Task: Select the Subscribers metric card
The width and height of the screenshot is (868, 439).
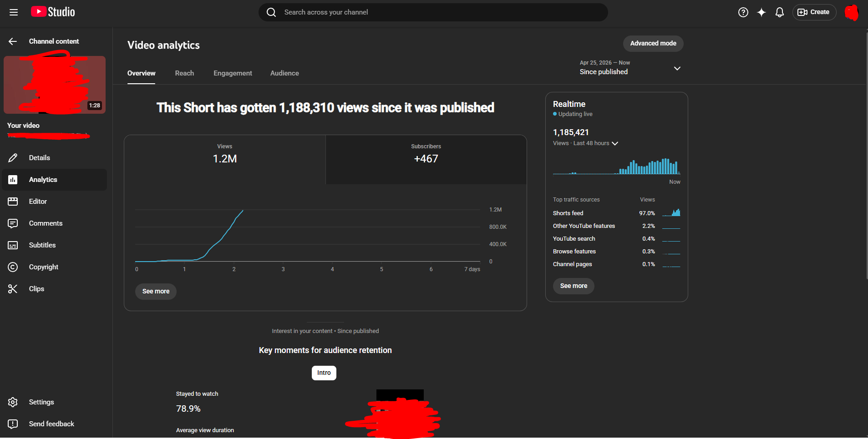Action: [x=426, y=160]
